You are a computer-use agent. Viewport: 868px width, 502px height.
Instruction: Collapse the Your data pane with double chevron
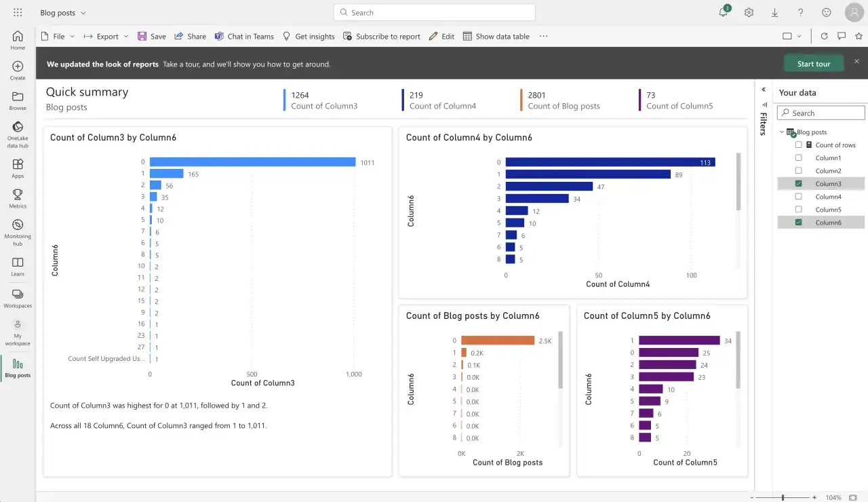764,90
